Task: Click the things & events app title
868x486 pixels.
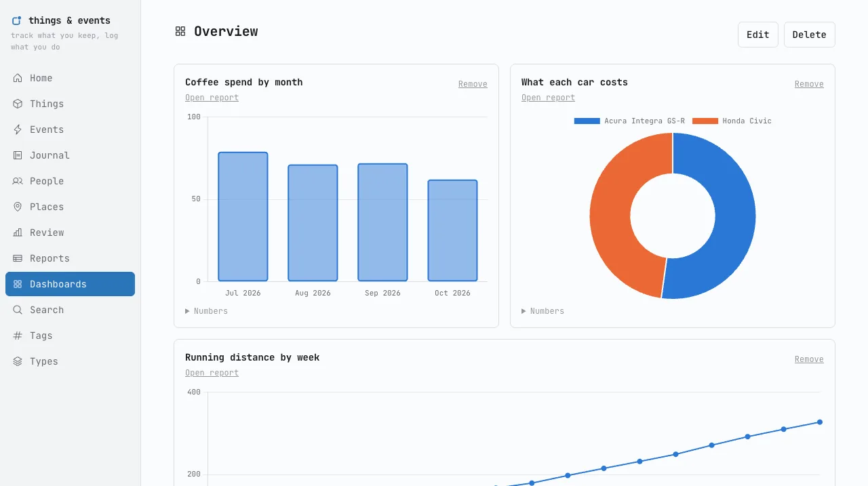Action: pos(69,20)
